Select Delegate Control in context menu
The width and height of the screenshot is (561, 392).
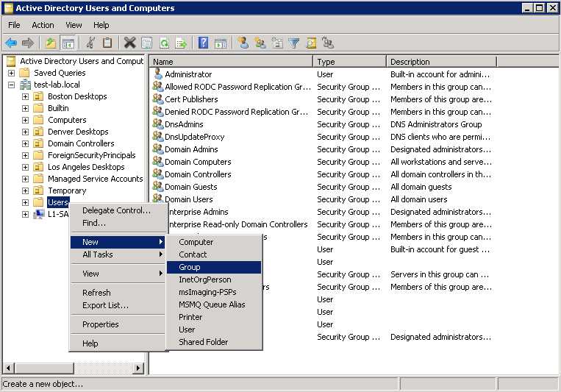click(116, 210)
